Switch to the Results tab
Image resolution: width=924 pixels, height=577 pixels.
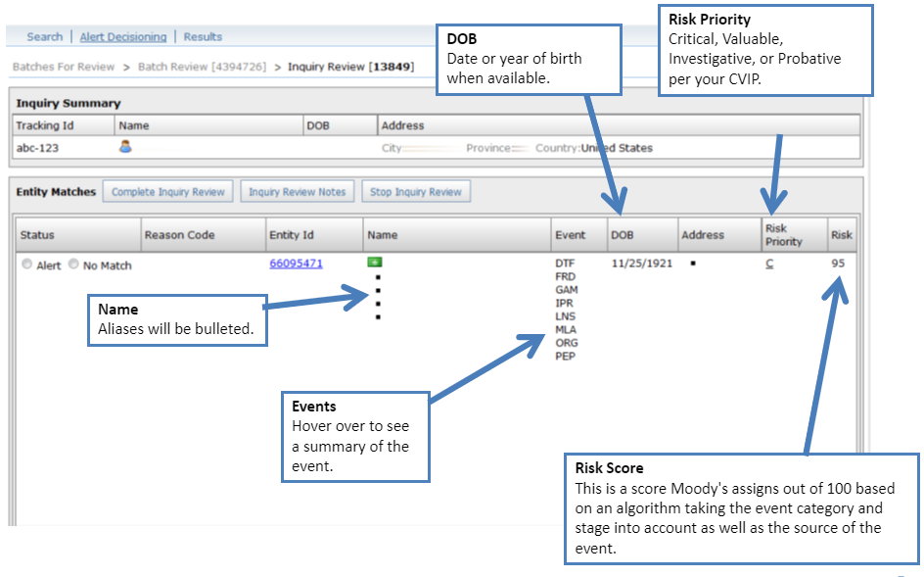203,36
